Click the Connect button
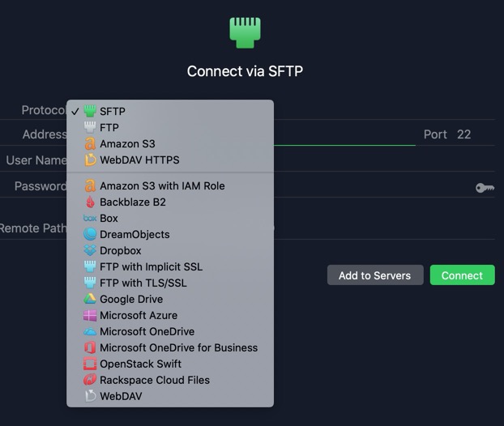 [462, 275]
